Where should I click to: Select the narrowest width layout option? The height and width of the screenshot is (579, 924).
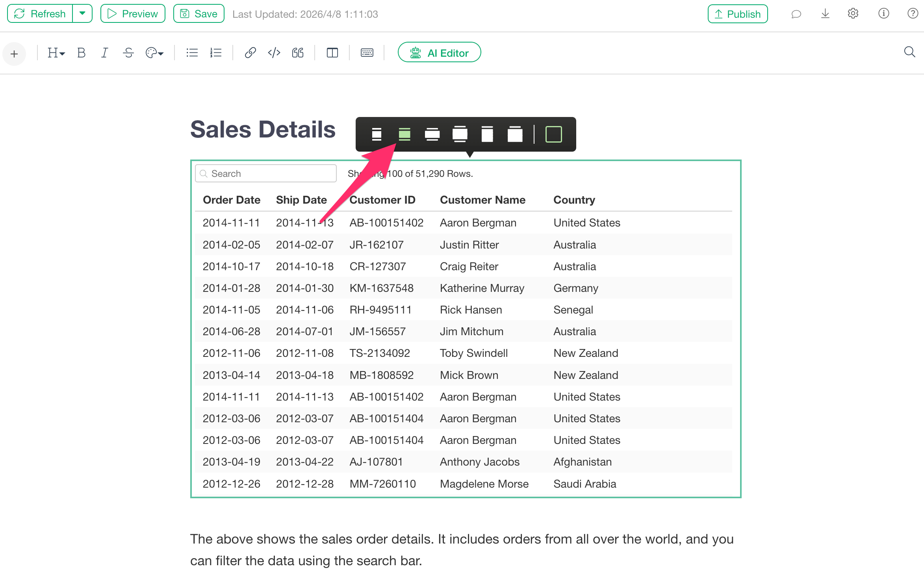[x=377, y=134]
